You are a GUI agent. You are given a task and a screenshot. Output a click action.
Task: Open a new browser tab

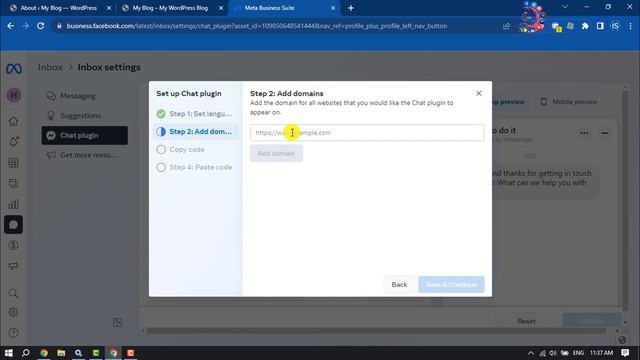pos(351,8)
